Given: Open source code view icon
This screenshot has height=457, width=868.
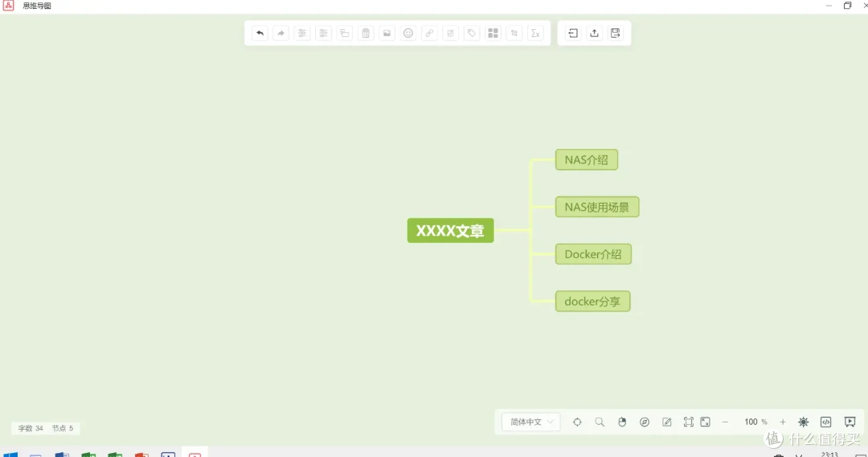Looking at the screenshot, I should coord(826,422).
